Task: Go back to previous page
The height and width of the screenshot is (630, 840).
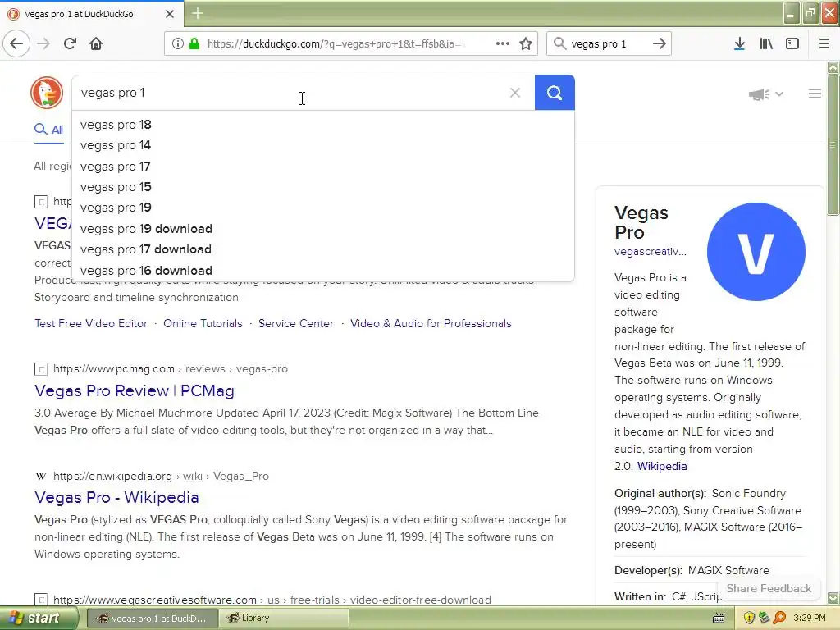Action: coord(16,43)
